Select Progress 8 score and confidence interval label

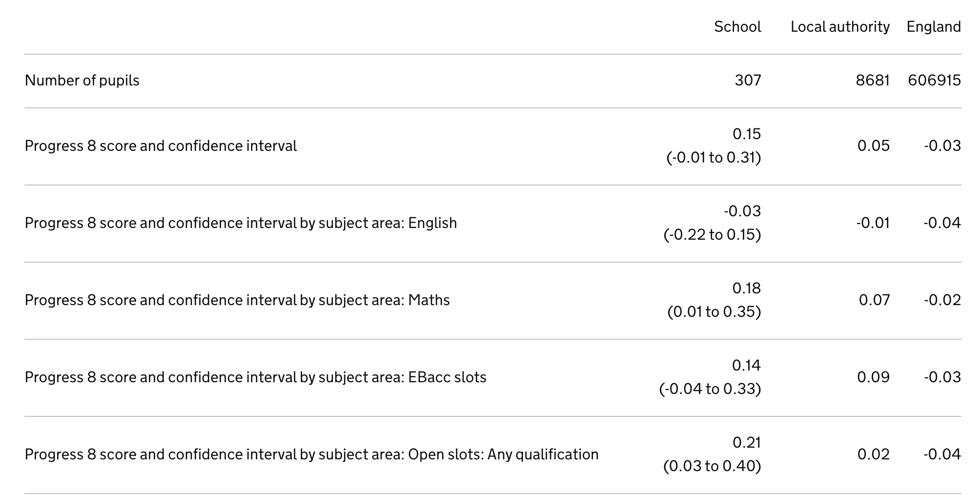pyautogui.click(x=161, y=145)
